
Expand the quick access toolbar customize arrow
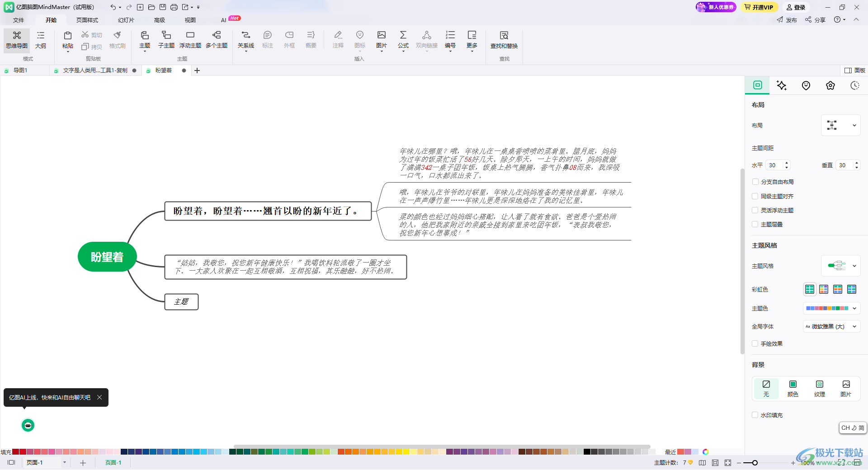(x=198, y=7)
